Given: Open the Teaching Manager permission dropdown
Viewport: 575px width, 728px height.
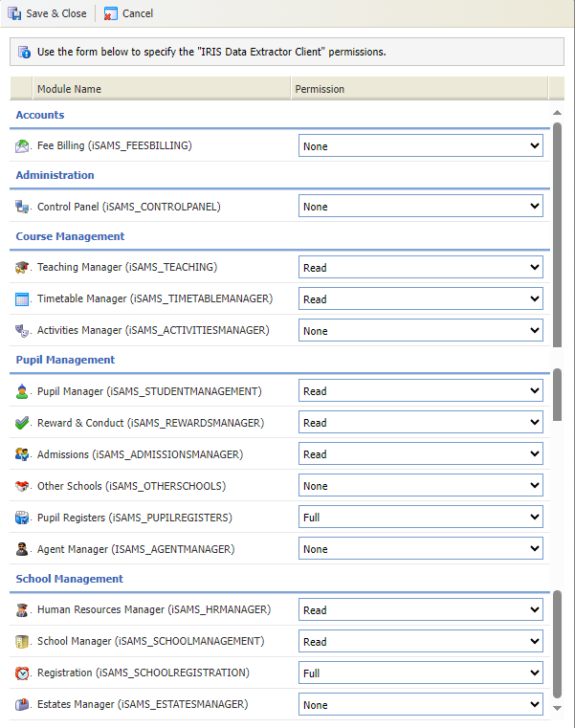Looking at the screenshot, I should pos(420,268).
